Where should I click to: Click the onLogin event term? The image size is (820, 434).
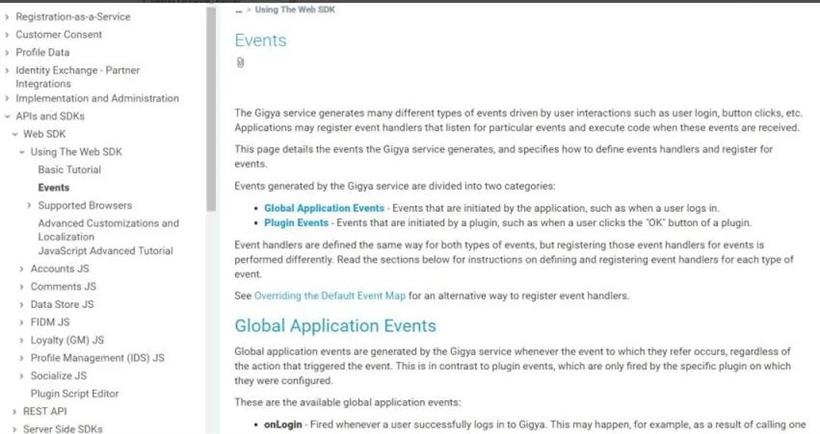pyautogui.click(x=283, y=425)
